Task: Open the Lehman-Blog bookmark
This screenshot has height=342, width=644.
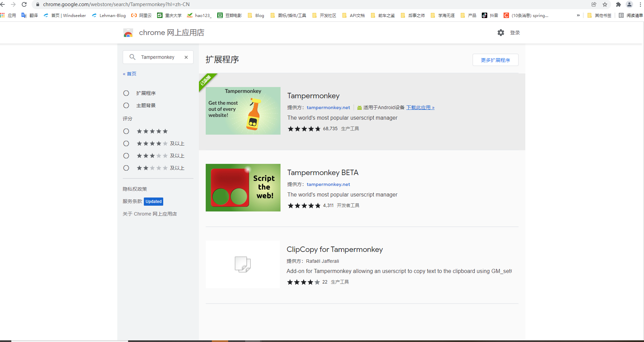Action: coord(109,15)
